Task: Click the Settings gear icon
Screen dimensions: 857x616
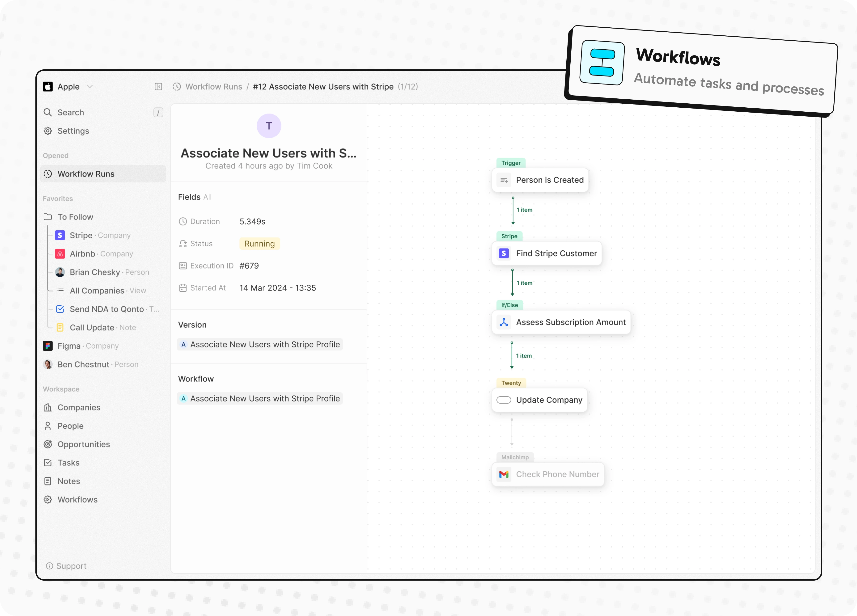Action: (x=48, y=131)
